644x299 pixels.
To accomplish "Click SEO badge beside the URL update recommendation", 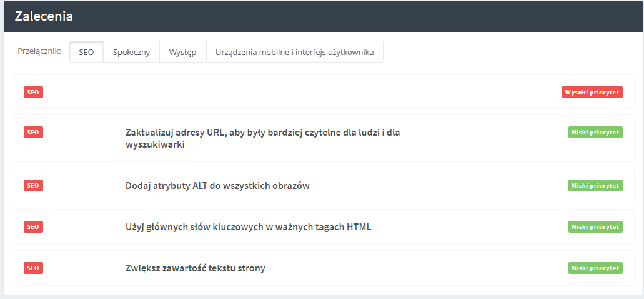I will point(33,132).
